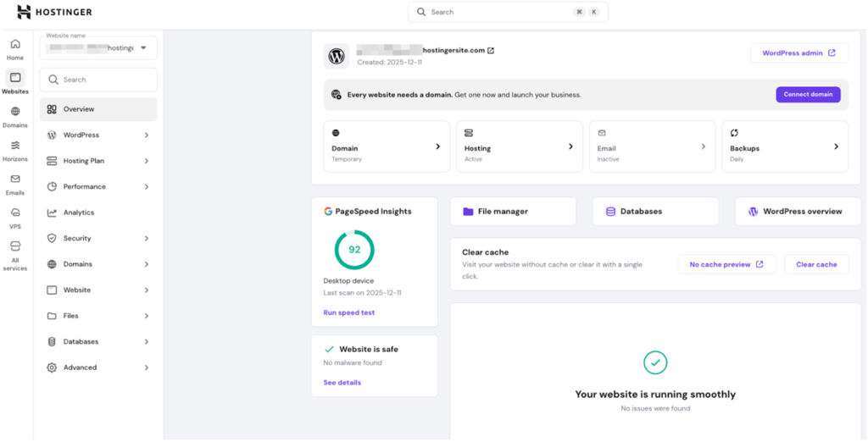Screen dimensions: 868x442
Task: Click the Analytics chart icon in sidebar
Action: pyautogui.click(x=52, y=213)
